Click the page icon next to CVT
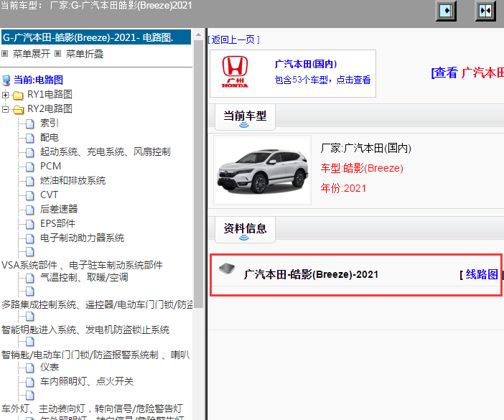Screen dimensions: 504x420 coord(30,195)
